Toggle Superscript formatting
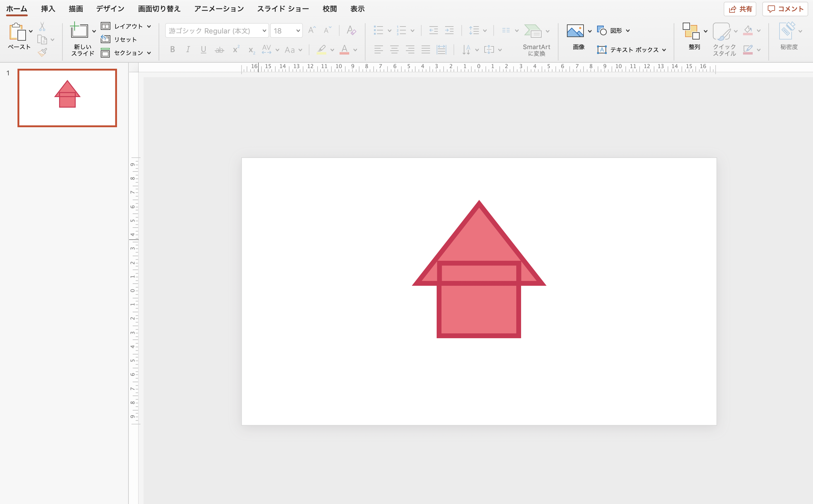Image resolution: width=813 pixels, height=504 pixels. tap(236, 50)
